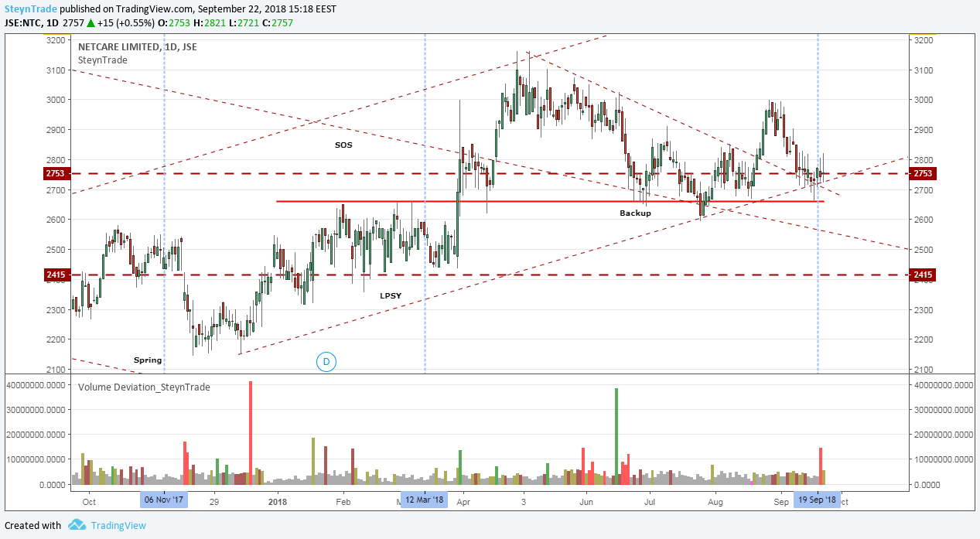Select the Backup annotation text
Viewport: 980px width, 539px height.
[635, 213]
